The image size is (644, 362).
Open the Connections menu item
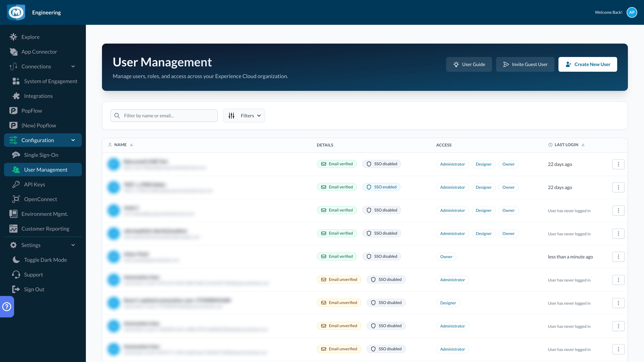pos(43,67)
